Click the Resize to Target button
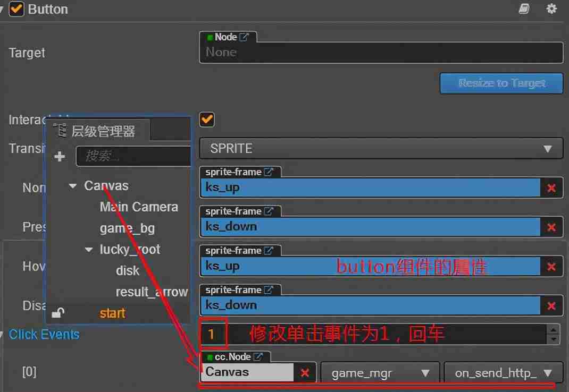Image resolution: width=569 pixels, height=392 pixels. (501, 83)
